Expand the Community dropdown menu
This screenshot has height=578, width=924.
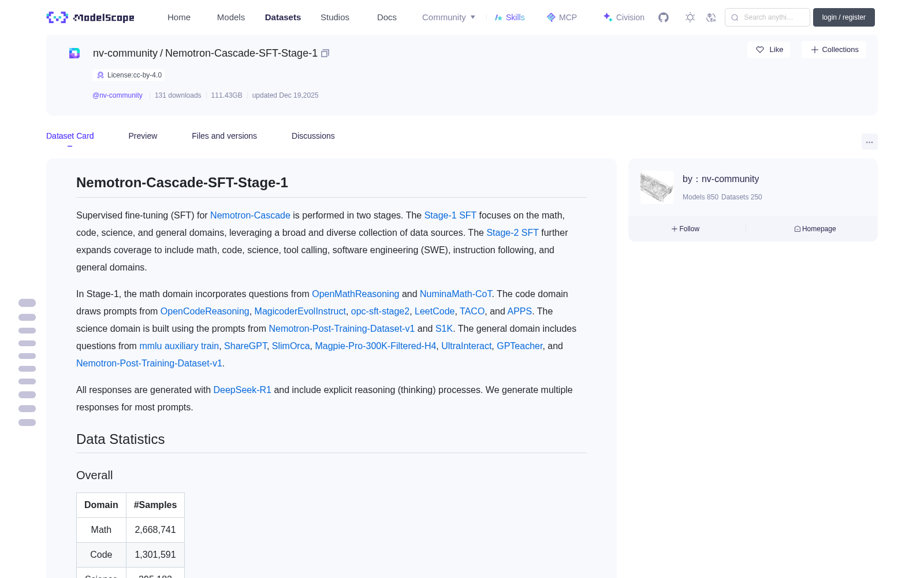coord(449,17)
